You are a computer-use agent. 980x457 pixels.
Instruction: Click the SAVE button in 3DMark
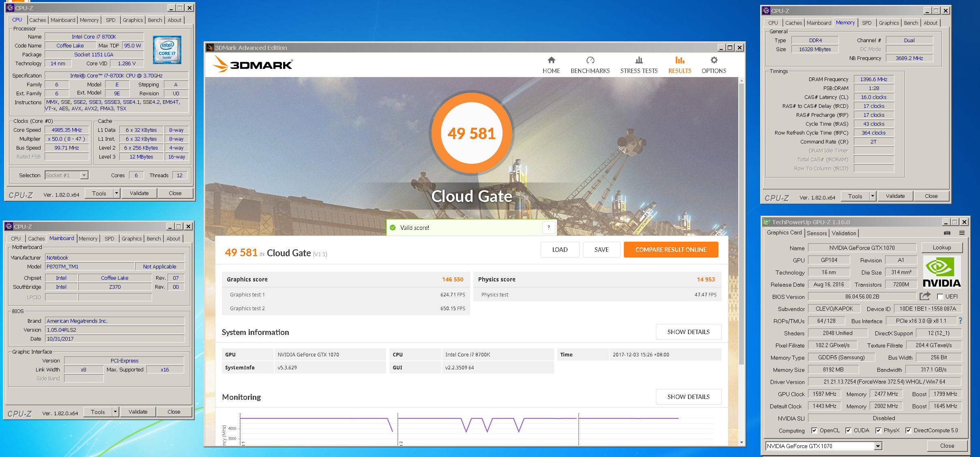[602, 249]
